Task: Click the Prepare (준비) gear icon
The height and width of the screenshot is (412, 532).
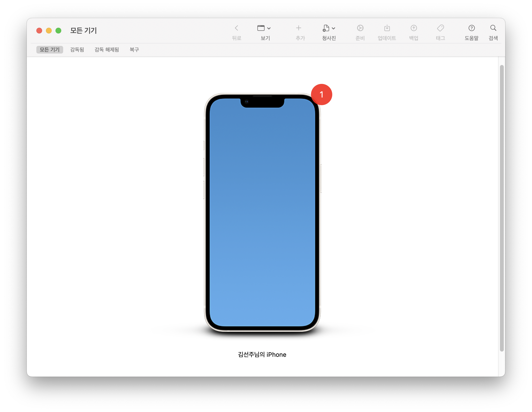Action: pos(360,28)
